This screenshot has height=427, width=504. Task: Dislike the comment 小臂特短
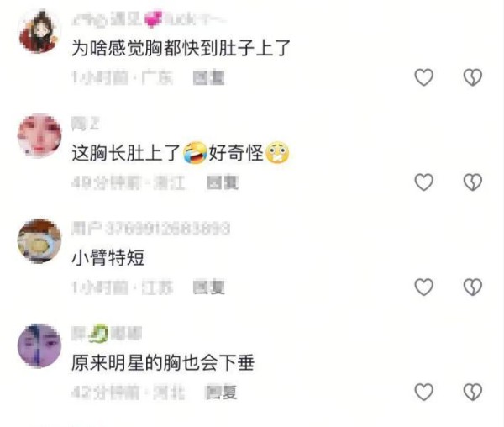coord(472,287)
